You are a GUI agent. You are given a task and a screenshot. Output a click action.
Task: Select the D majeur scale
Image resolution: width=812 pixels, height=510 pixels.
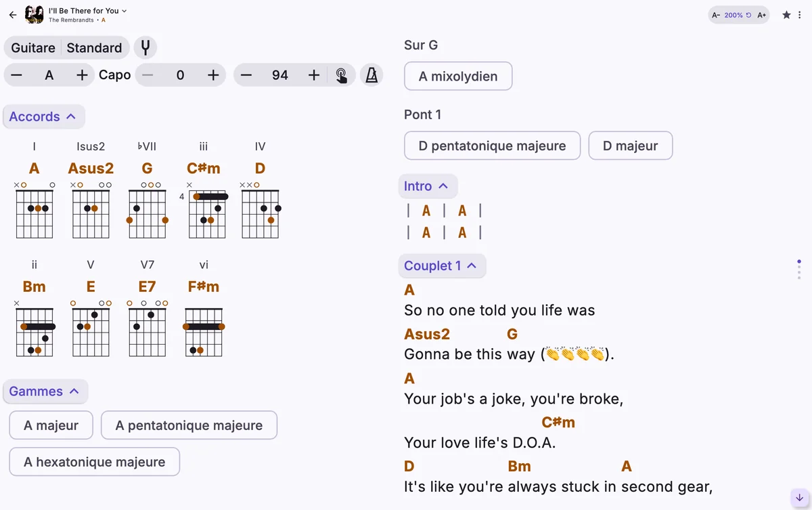(631, 146)
